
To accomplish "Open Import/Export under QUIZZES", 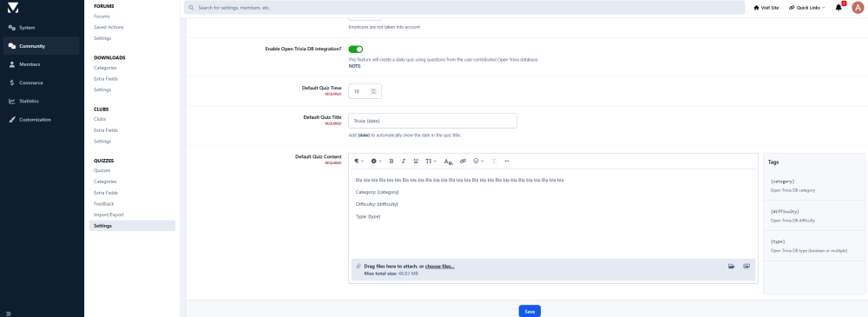I will click(108, 215).
